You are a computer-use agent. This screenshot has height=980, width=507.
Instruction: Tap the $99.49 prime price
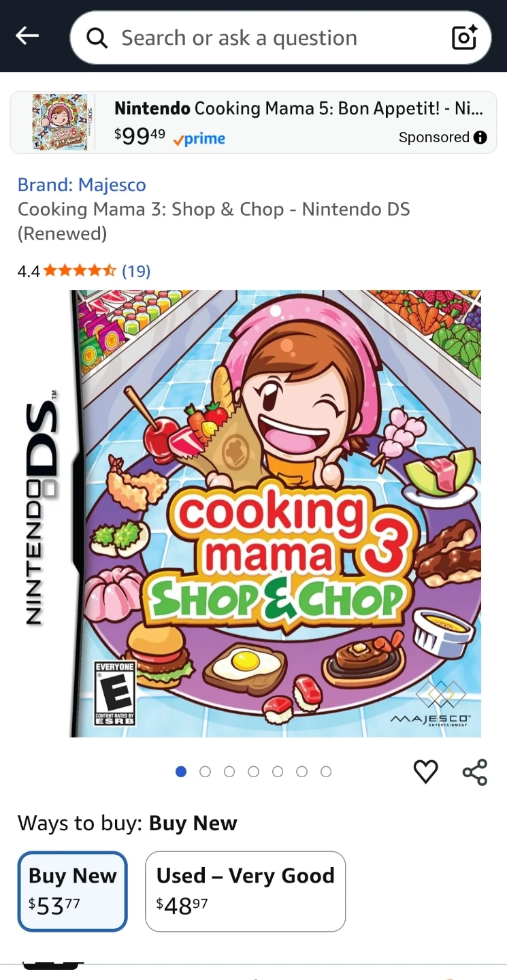tap(169, 137)
